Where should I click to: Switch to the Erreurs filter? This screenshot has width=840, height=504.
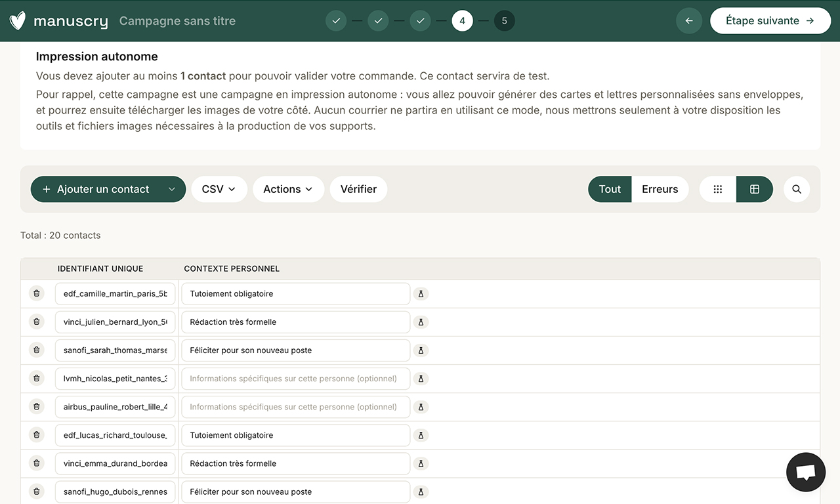coord(660,188)
